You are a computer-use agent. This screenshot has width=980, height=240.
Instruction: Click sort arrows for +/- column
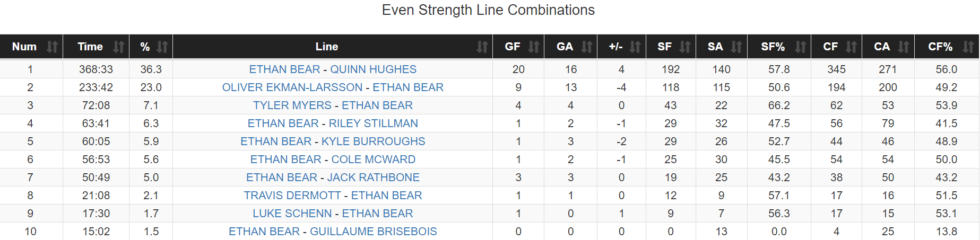635,47
